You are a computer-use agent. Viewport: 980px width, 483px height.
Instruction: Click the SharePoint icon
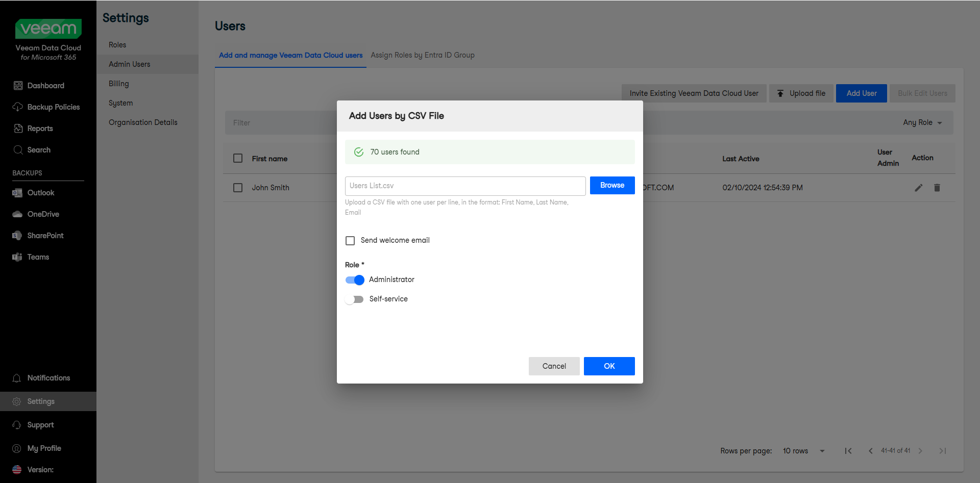[x=17, y=236]
